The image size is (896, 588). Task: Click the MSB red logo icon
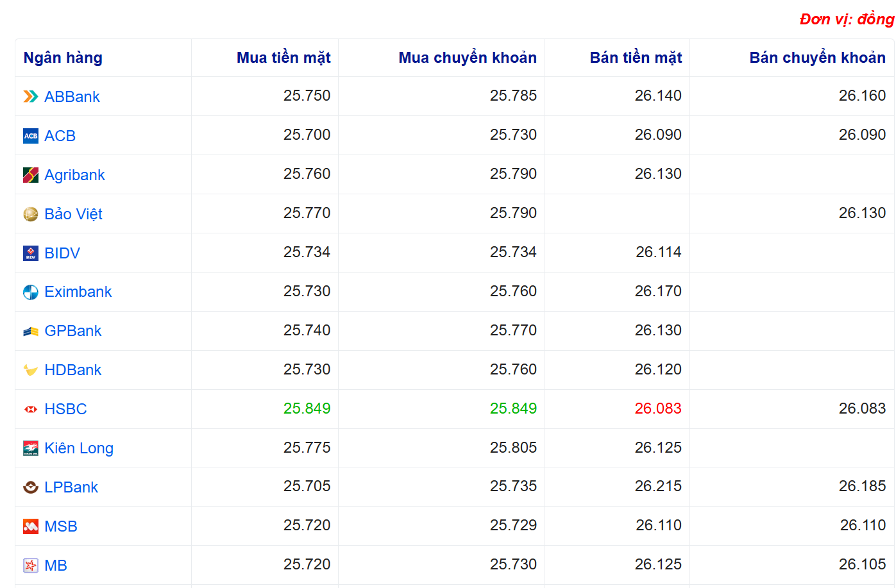pyautogui.click(x=31, y=526)
